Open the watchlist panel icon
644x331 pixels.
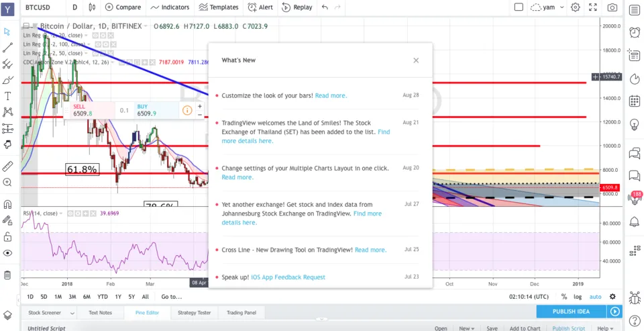pyautogui.click(x=635, y=9)
